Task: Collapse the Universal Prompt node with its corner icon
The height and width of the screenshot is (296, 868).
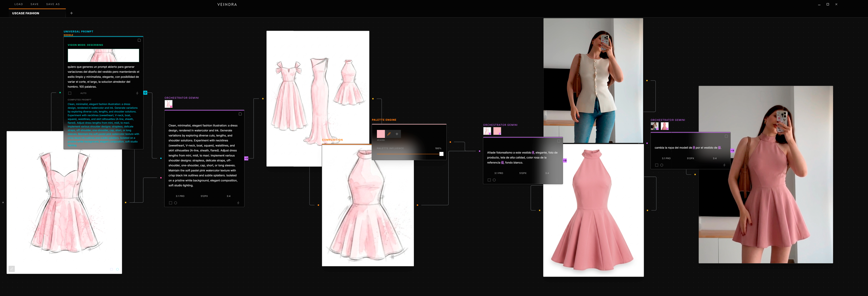Action: click(139, 40)
